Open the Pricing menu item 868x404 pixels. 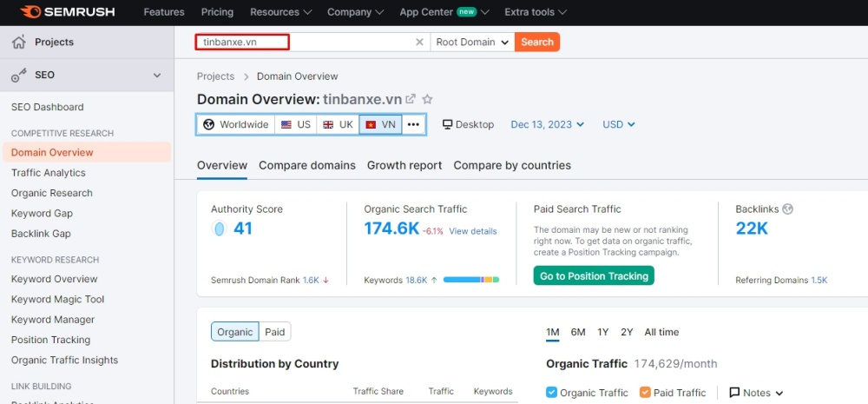pyautogui.click(x=217, y=12)
